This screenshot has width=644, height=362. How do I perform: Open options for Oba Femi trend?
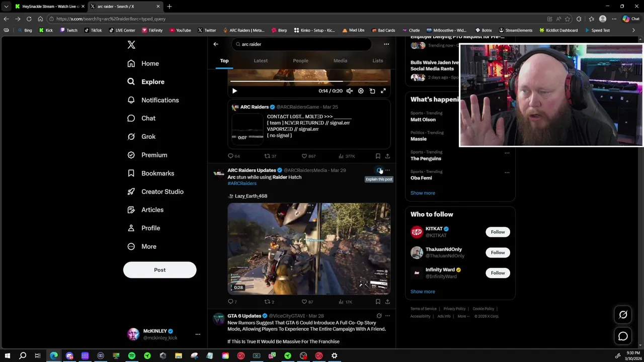coord(507,172)
